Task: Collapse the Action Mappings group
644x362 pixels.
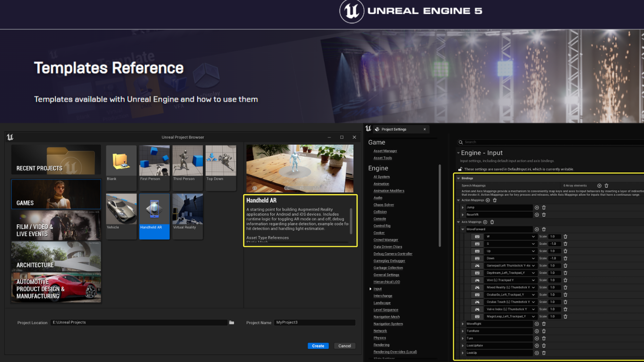Action: tap(458, 200)
